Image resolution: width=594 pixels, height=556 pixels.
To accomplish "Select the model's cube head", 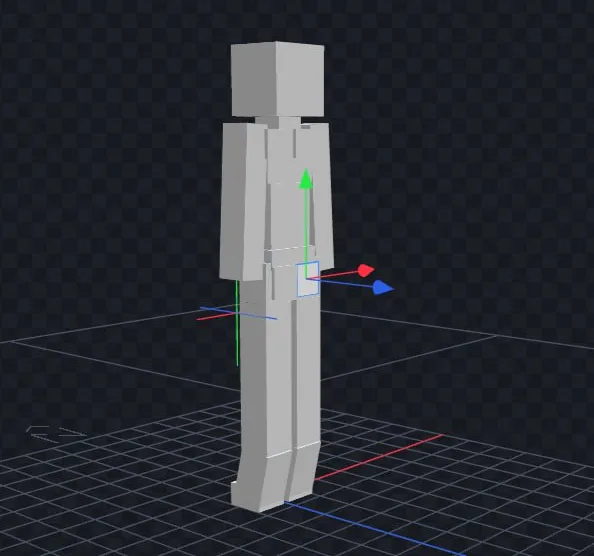I will point(278,79).
